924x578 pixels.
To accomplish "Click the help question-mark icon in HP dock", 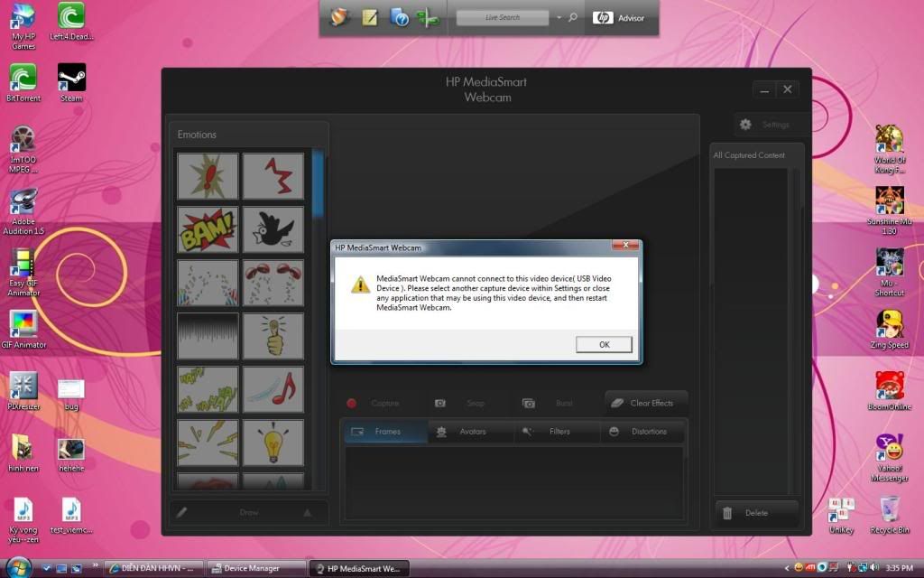I will click(x=399, y=18).
